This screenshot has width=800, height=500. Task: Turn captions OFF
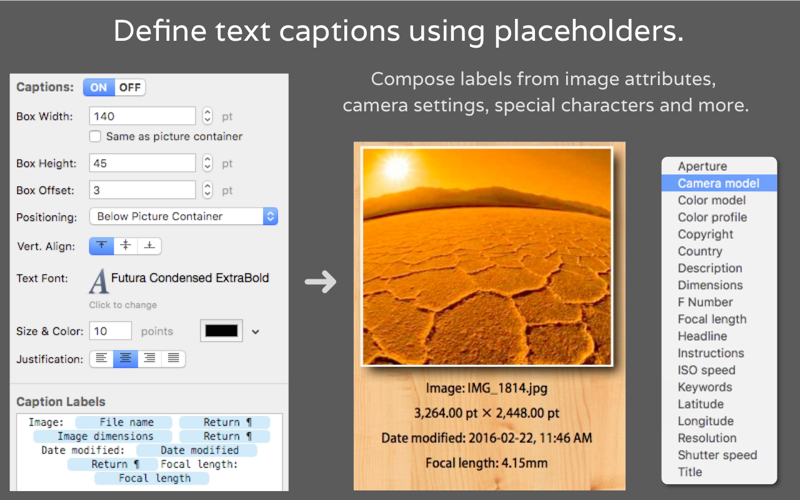point(130,88)
